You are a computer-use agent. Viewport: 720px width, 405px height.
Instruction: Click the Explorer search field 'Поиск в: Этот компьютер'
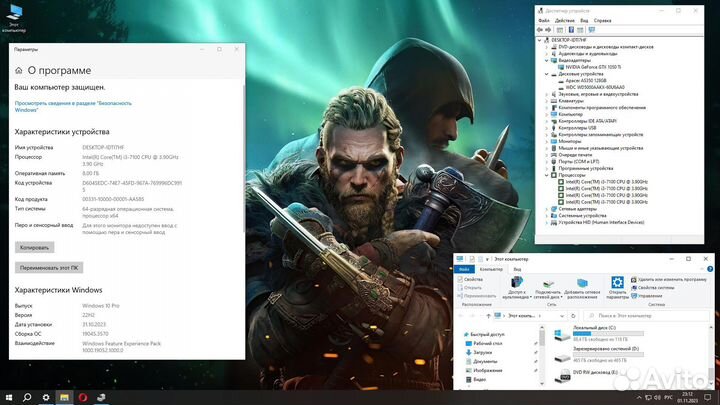click(647, 316)
